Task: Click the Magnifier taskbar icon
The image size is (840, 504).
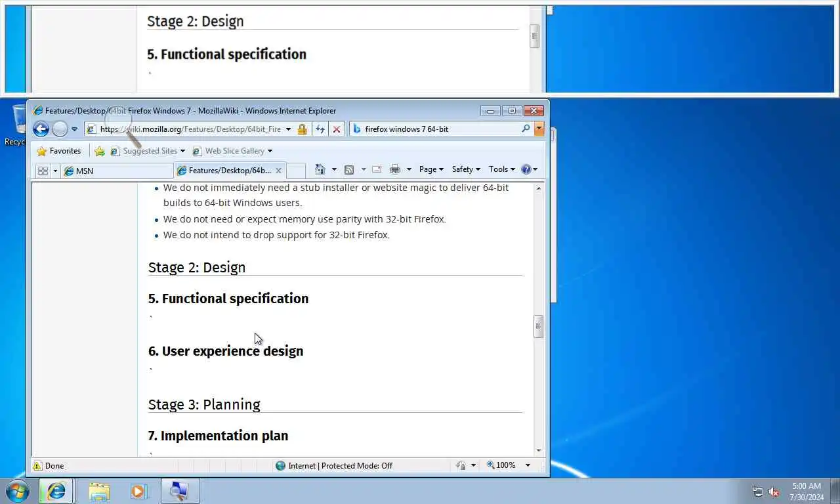Action: (x=180, y=491)
